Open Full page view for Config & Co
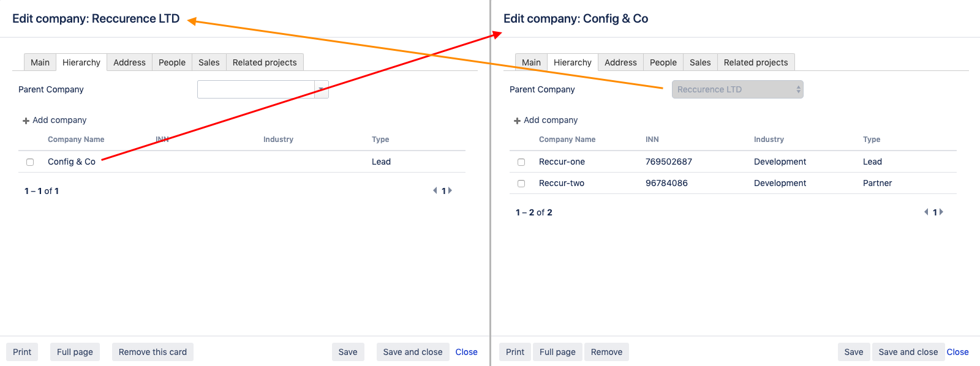The image size is (980, 366). click(x=557, y=352)
